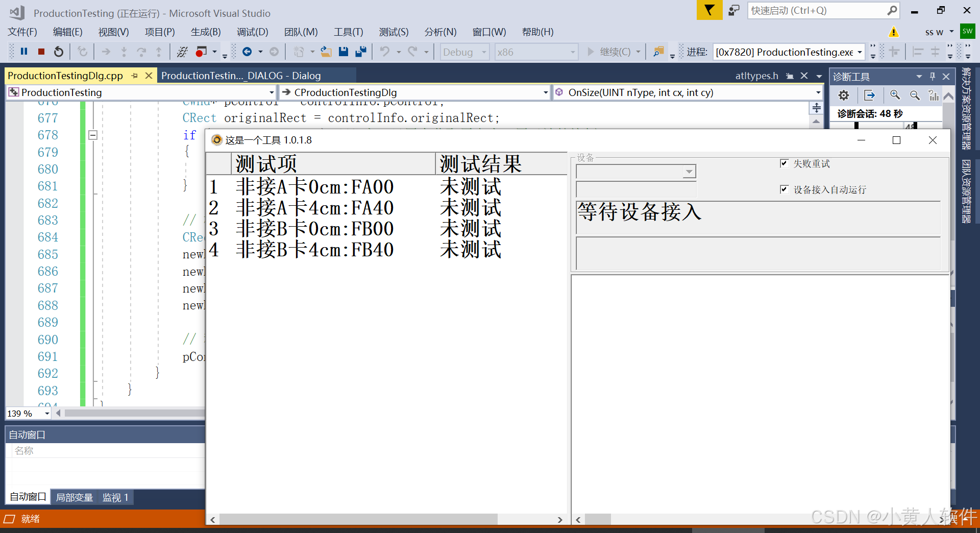
Task: Open a file with the folder icon
Action: tap(326, 52)
